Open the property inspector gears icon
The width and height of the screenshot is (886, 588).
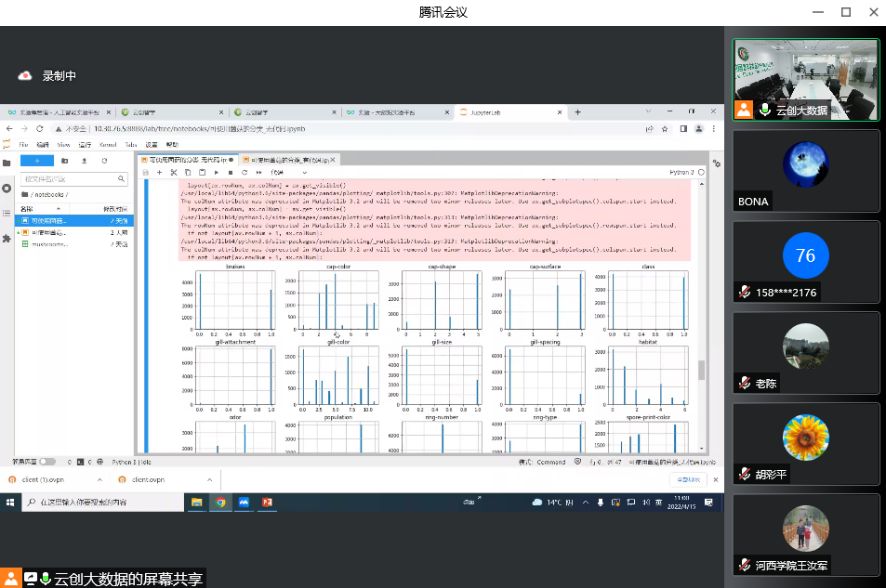(715, 163)
